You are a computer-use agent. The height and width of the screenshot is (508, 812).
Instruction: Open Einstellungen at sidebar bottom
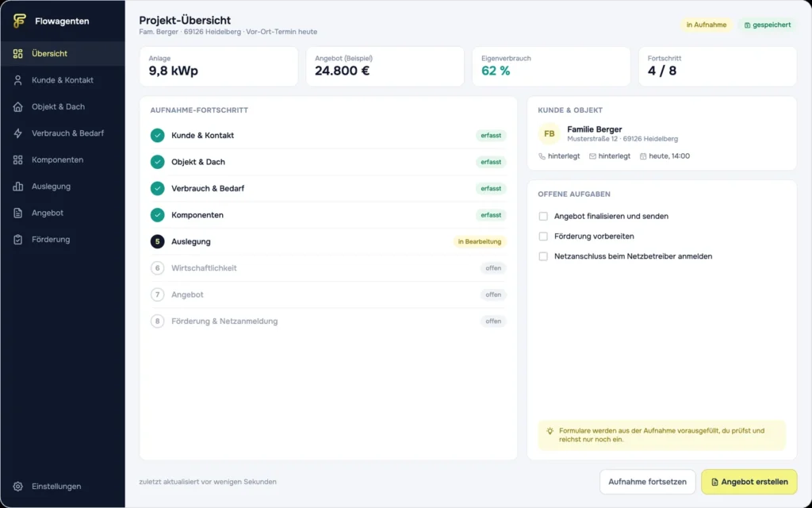tap(63, 487)
